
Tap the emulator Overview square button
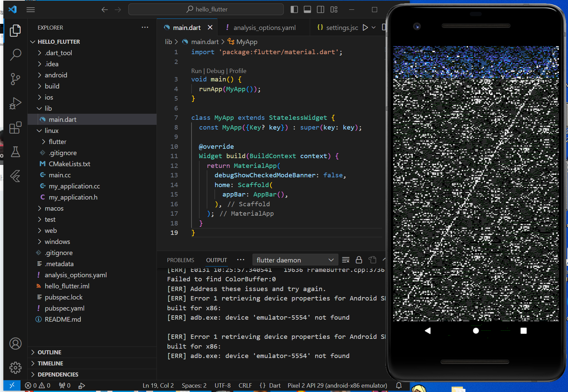(524, 331)
